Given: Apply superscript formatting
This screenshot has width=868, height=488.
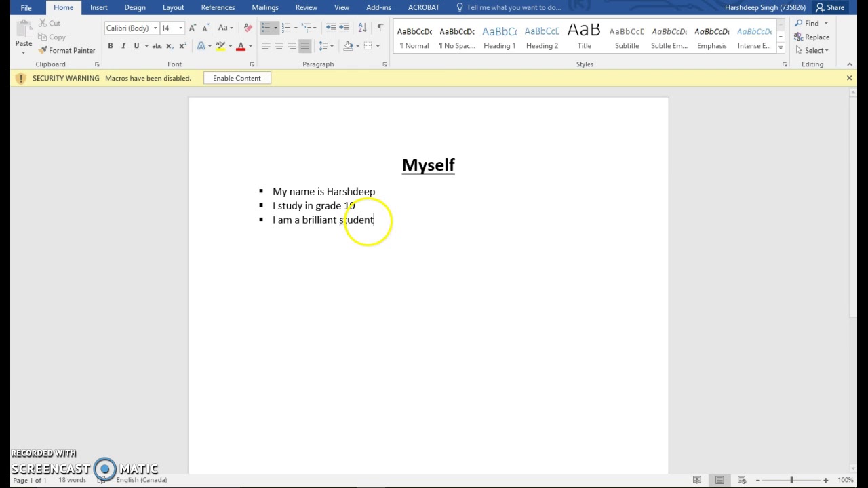Looking at the screenshot, I should click(182, 46).
